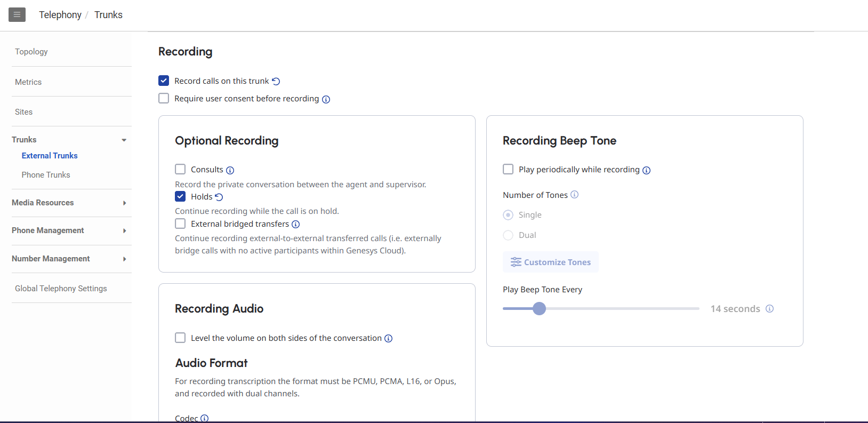
Task: View info for Level the volume option
Action: coord(389,339)
